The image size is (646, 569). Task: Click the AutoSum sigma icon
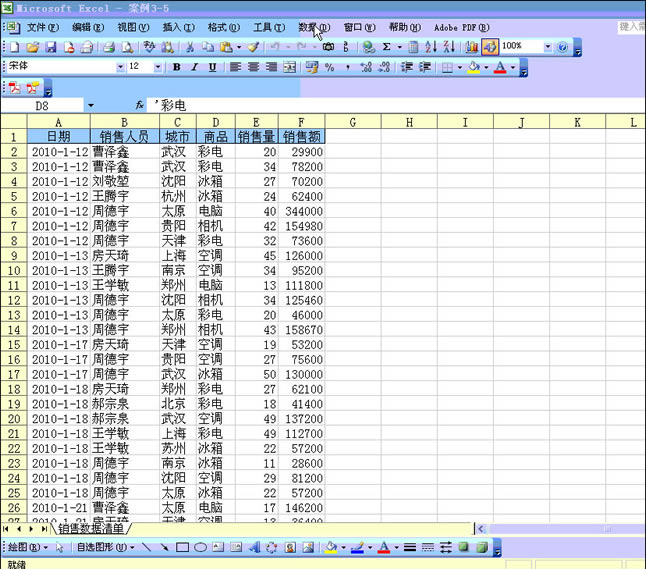(386, 47)
